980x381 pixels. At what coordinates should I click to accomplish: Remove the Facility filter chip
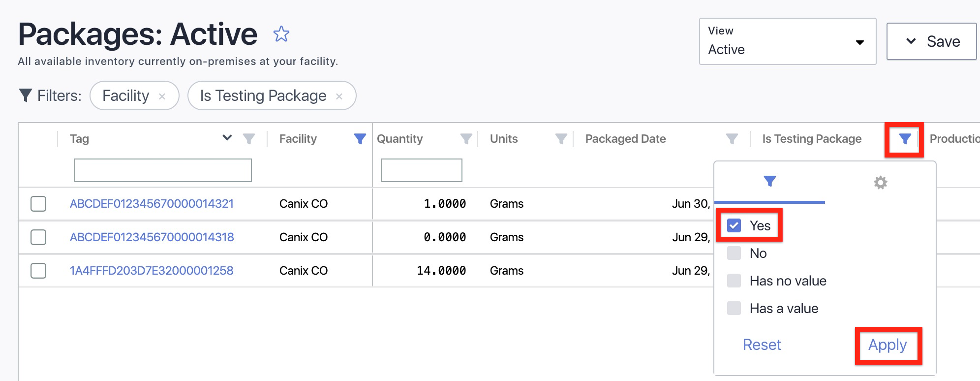click(162, 96)
